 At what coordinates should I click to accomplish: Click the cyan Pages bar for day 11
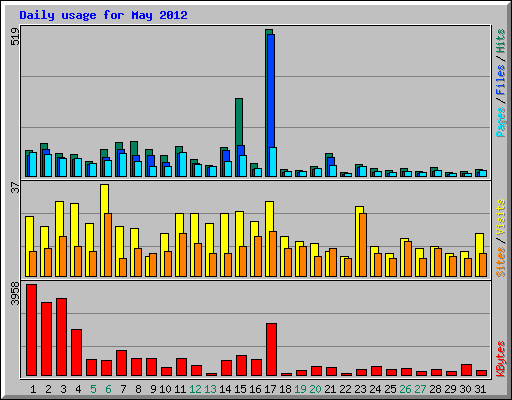(x=183, y=164)
